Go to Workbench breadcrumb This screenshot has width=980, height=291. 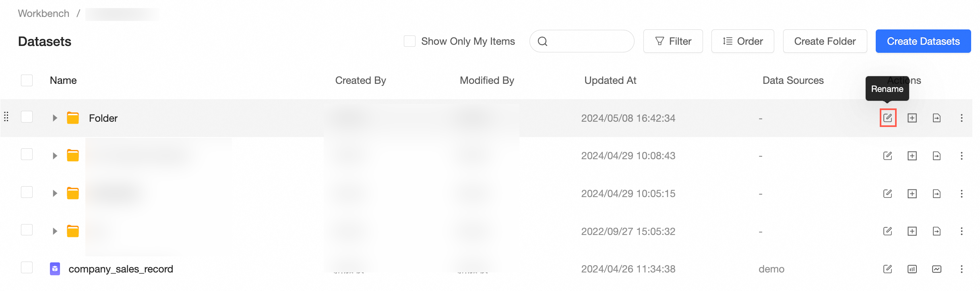click(43, 13)
